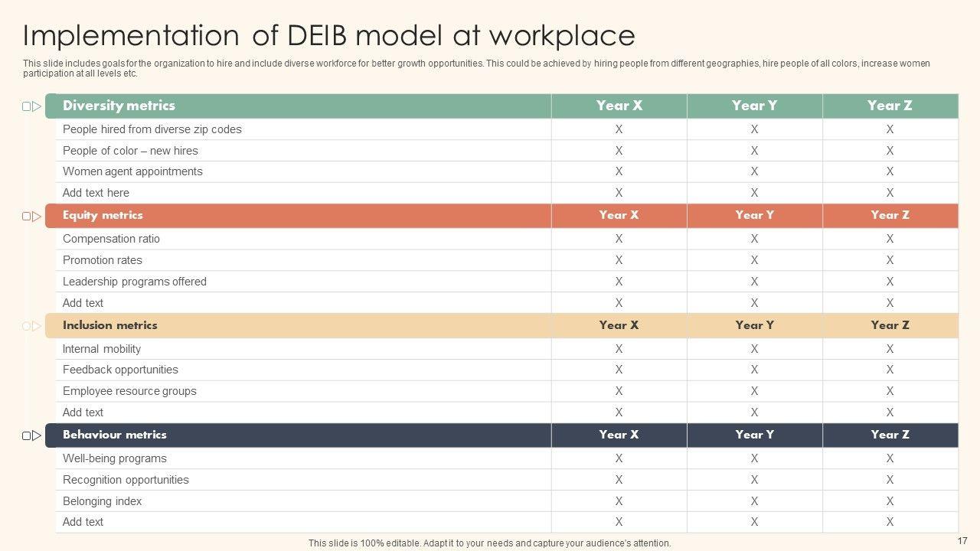
Task: Select the Behaviour metrics header label
Action: (x=114, y=435)
